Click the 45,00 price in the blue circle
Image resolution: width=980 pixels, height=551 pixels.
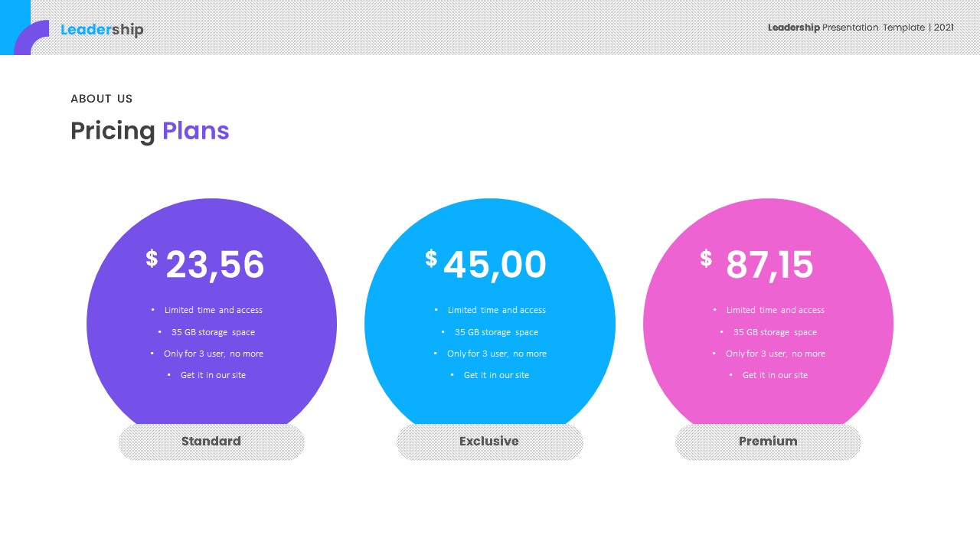[x=495, y=266]
